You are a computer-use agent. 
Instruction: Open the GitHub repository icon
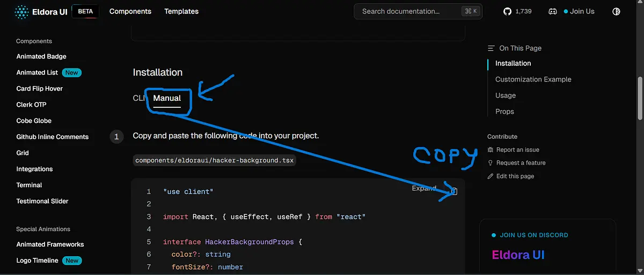[x=508, y=11]
